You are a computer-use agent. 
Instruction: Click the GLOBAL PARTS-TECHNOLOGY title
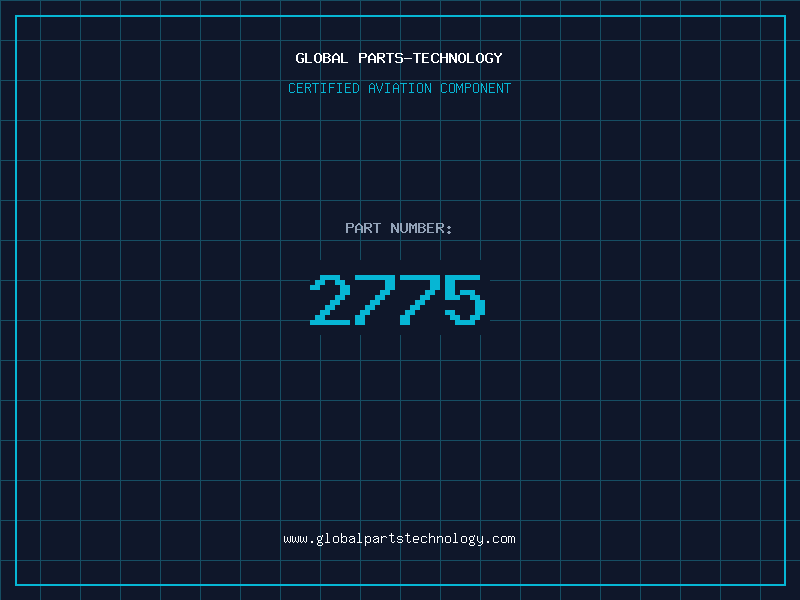click(399, 58)
